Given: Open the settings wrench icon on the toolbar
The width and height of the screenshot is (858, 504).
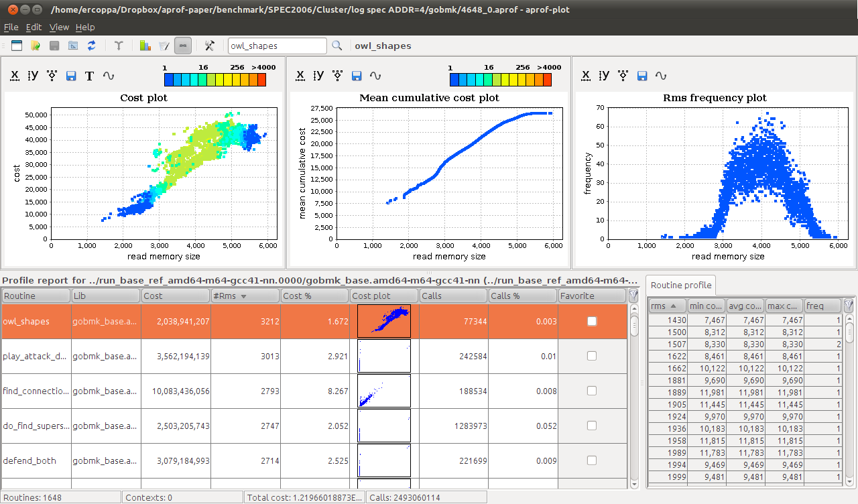Looking at the screenshot, I should 208,46.
